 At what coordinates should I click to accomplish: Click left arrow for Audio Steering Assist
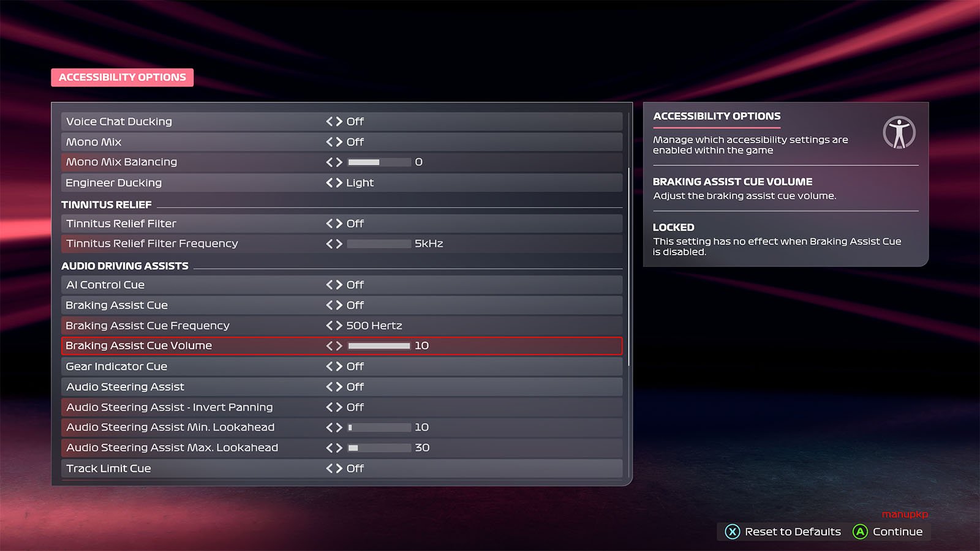330,386
